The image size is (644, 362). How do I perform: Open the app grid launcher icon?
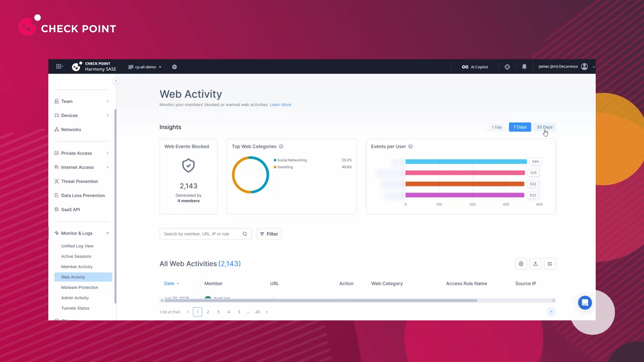[x=59, y=66]
